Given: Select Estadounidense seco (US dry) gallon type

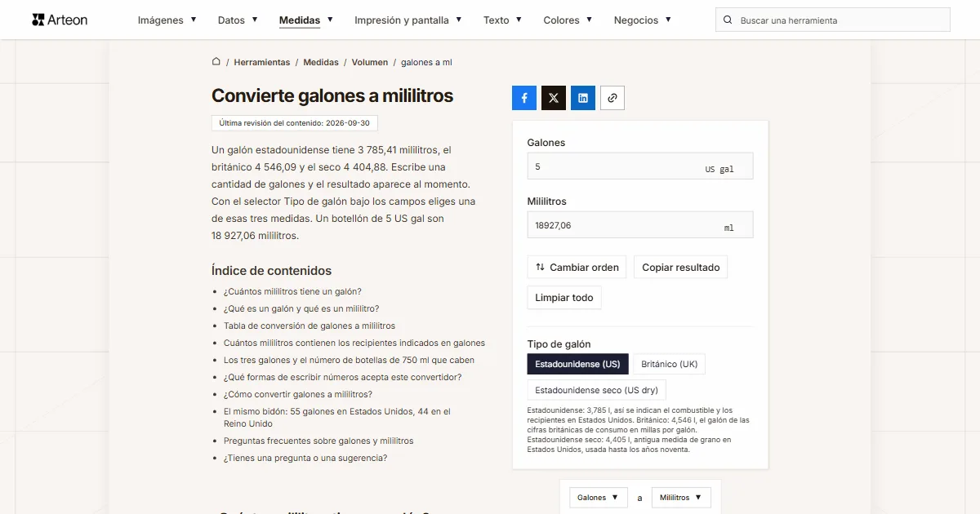Looking at the screenshot, I should [596, 390].
